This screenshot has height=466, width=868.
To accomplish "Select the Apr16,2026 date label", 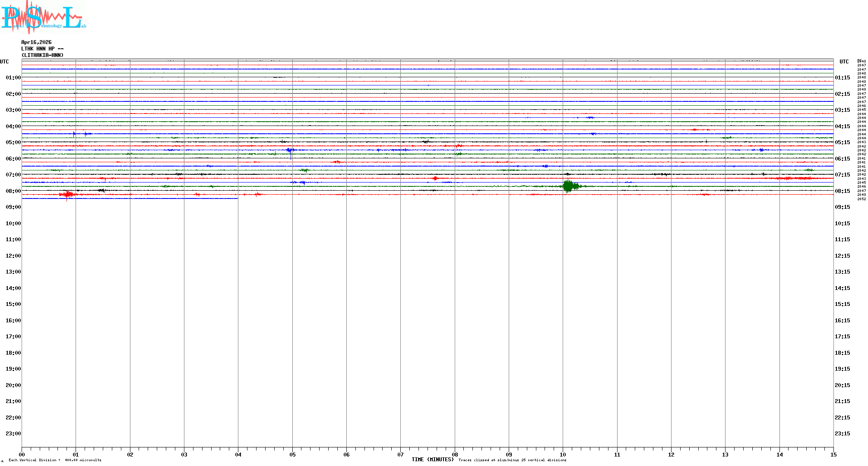I will tap(36, 42).
